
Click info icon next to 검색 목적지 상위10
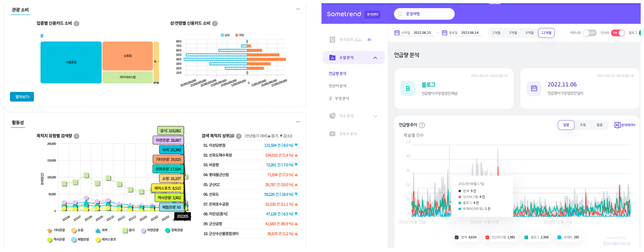(239, 136)
